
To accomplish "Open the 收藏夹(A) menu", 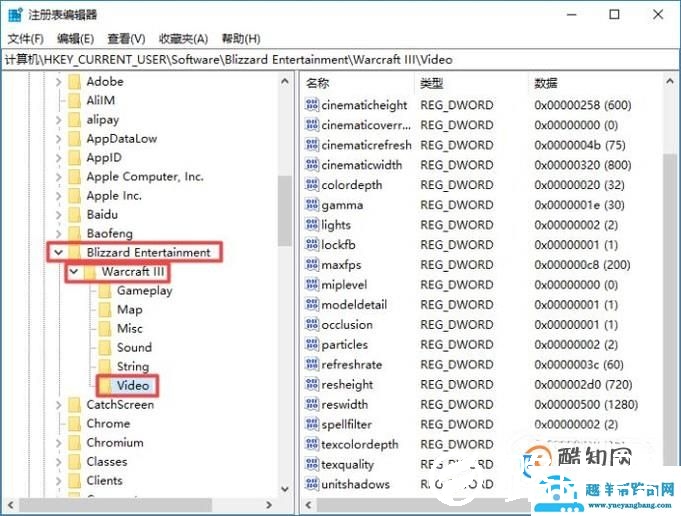I will (x=183, y=39).
